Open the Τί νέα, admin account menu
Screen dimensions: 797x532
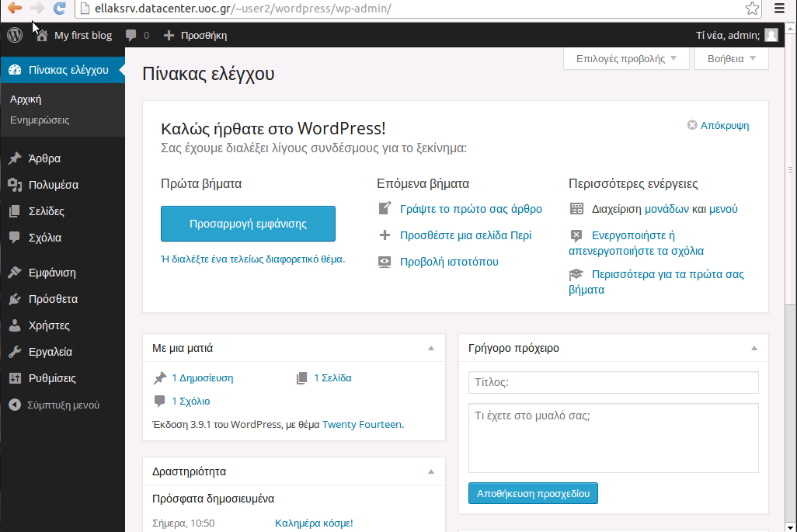pos(737,35)
